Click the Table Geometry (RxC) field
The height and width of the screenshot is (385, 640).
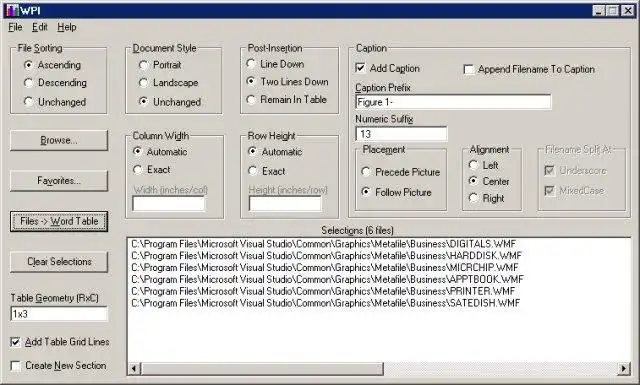(x=59, y=314)
